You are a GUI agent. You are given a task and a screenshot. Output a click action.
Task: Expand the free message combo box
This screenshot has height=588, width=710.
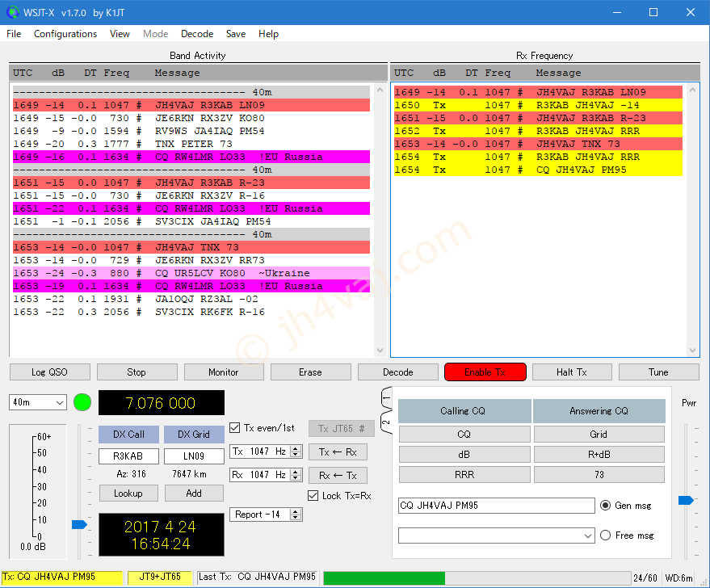(588, 536)
